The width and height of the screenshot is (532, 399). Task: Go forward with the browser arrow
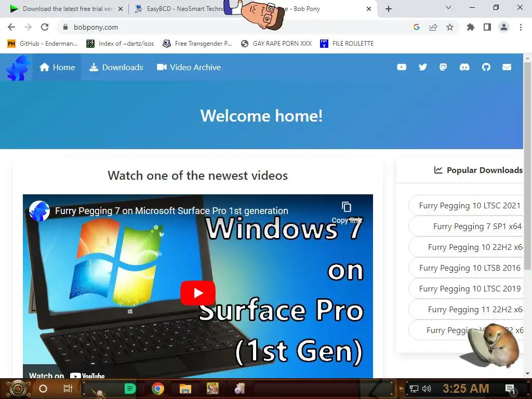(x=28, y=27)
